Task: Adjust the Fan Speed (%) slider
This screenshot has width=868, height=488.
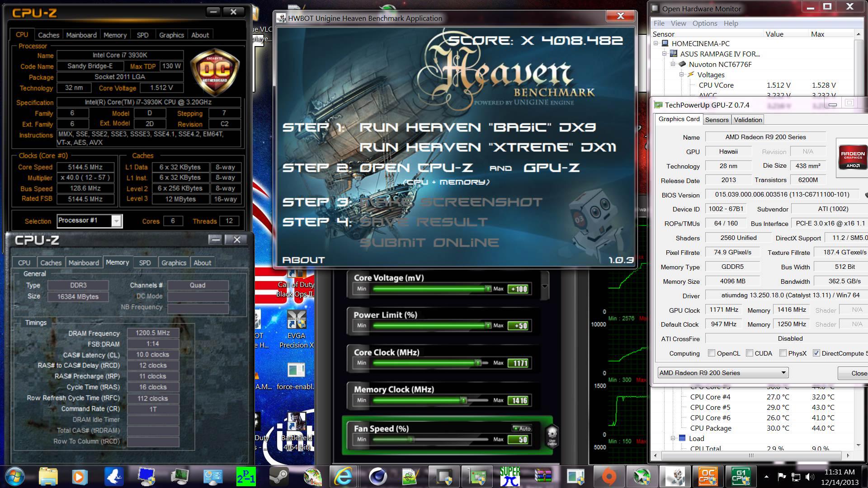Action: coord(432,439)
